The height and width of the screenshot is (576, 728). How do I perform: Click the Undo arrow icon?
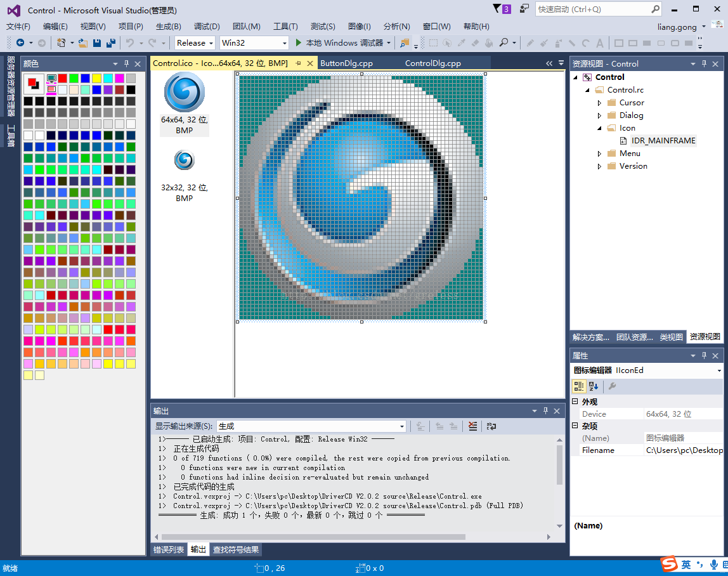pos(129,43)
